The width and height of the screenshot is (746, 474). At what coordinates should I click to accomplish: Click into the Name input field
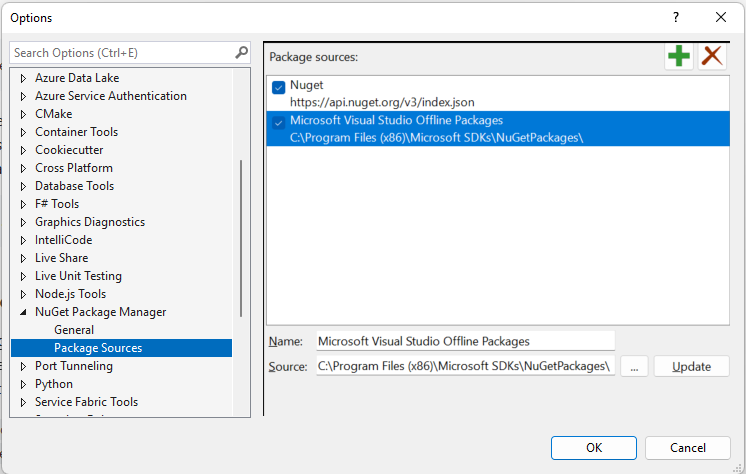pyautogui.click(x=466, y=341)
